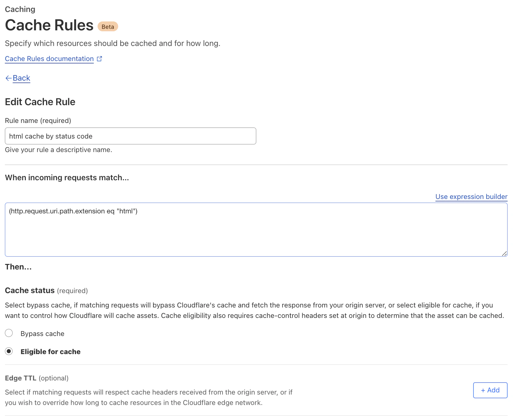Click the resize grip of expression textarea
The width and height of the screenshot is (518, 420).
pos(504,254)
